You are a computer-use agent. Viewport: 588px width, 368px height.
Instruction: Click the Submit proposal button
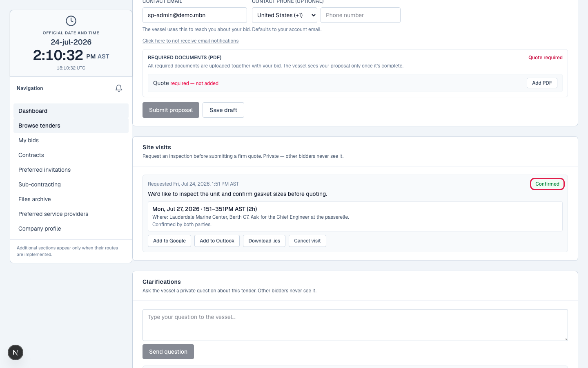click(171, 110)
